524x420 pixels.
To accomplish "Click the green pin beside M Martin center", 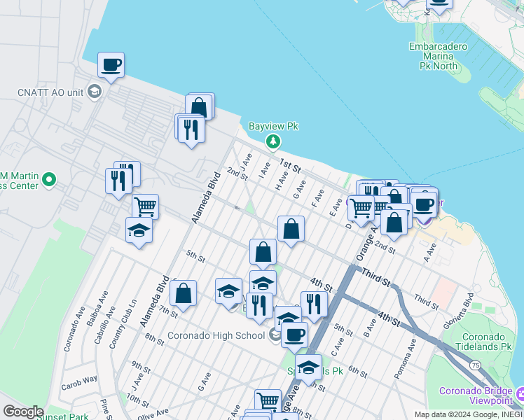I will point(49,181).
